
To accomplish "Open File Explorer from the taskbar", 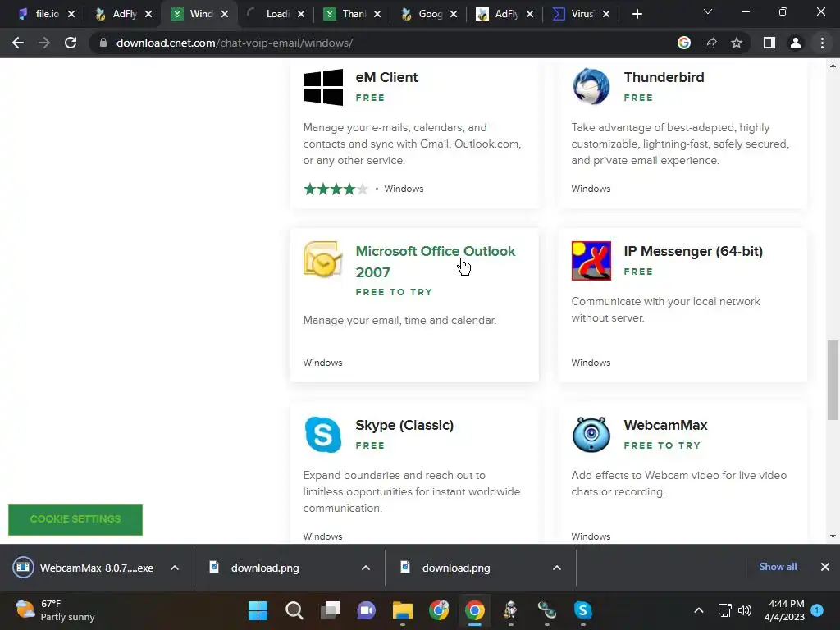I will 402,610.
